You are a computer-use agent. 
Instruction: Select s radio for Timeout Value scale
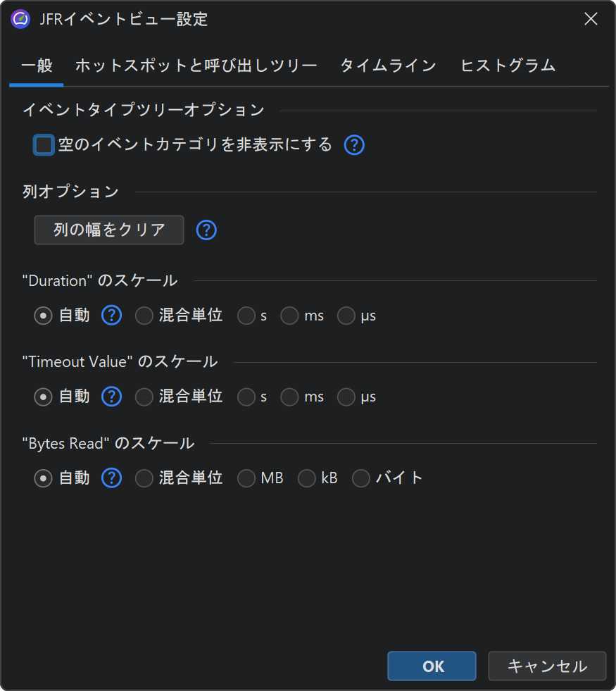point(246,397)
